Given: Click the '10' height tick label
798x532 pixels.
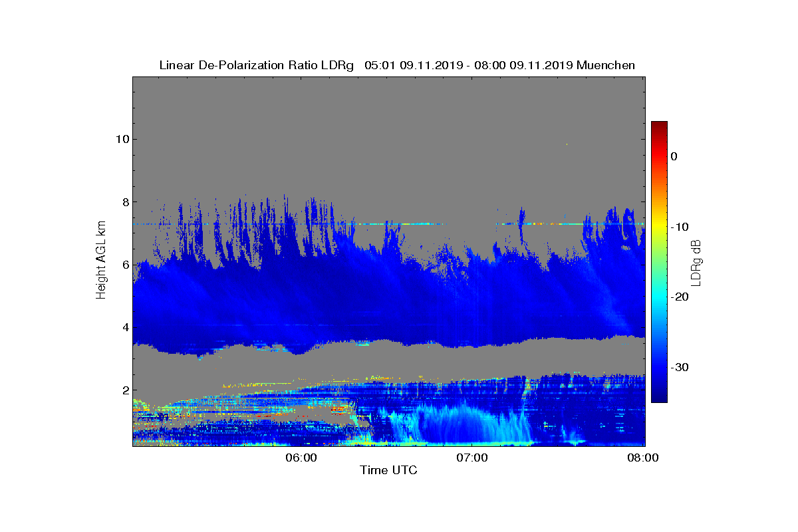Looking at the screenshot, I should click(122, 139).
